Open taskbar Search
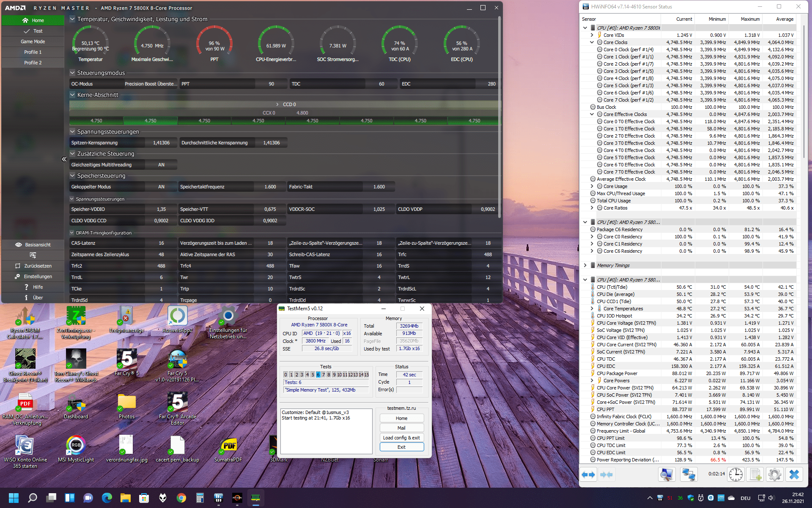The height and width of the screenshot is (508, 812). click(33, 498)
